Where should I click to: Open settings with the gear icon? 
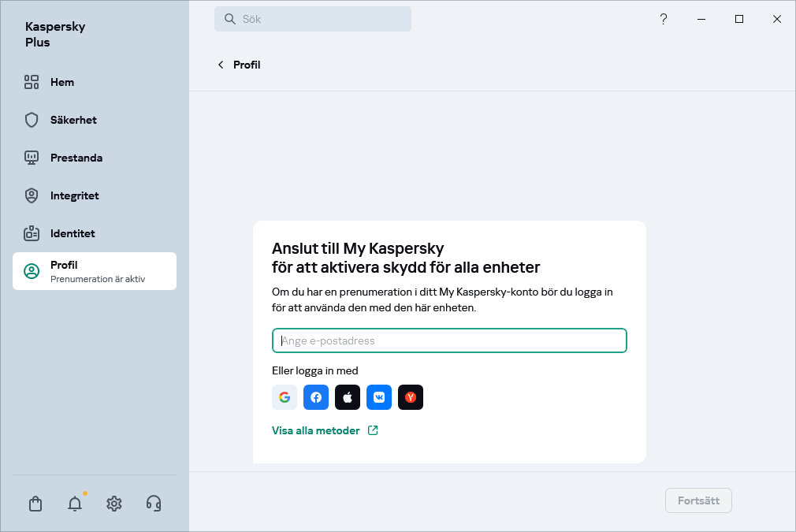pyautogui.click(x=114, y=503)
